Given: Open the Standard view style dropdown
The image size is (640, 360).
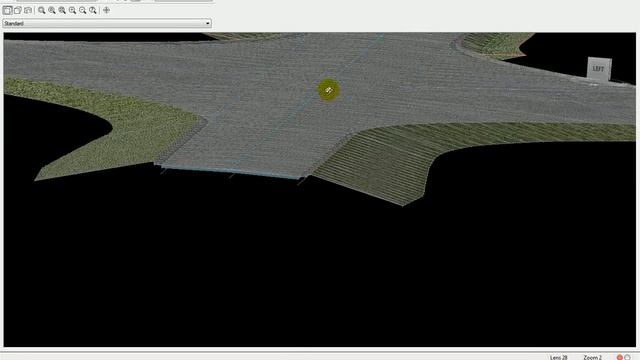Looking at the screenshot, I should pyautogui.click(x=107, y=23).
